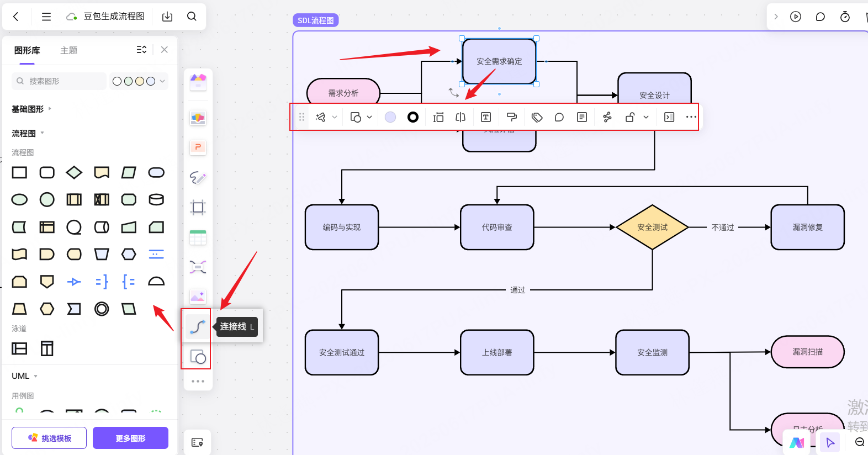The image size is (868, 455).
Task: Expand the top-right collapsed toolbar chevron
Action: click(776, 17)
